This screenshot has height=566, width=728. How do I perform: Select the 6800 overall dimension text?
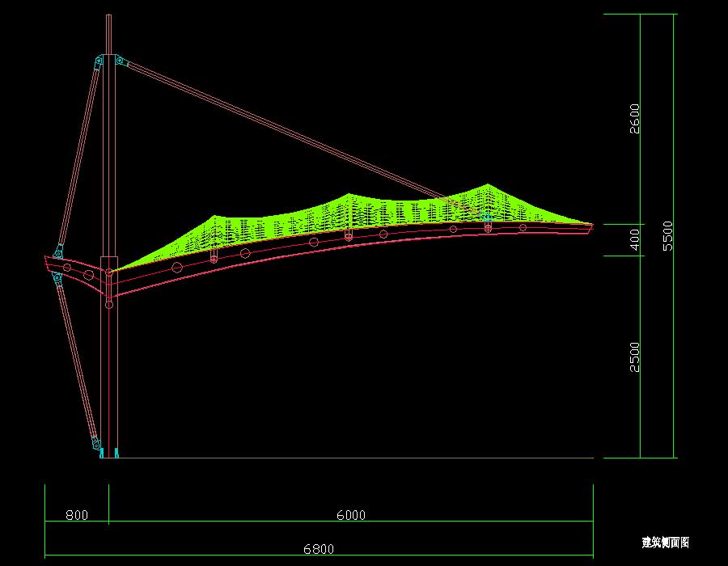(x=319, y=549)
